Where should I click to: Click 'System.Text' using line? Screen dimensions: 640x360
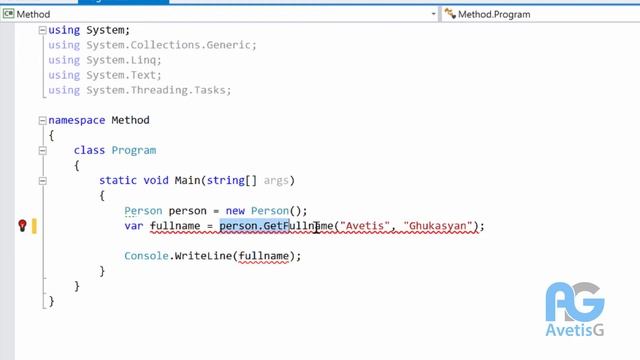[105, 75]
